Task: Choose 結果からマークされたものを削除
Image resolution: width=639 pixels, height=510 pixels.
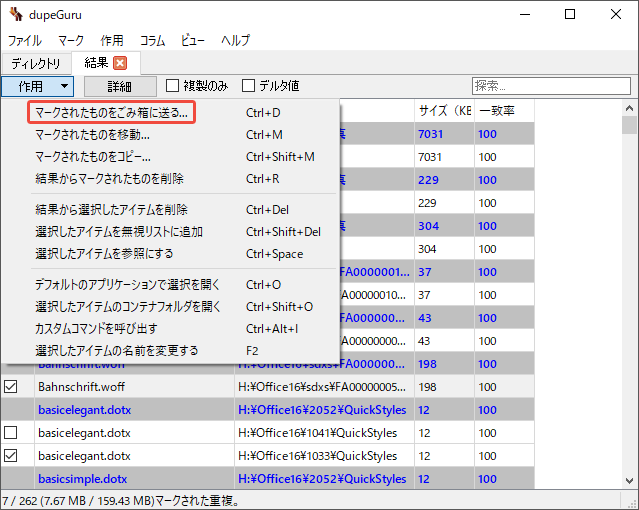Action: click(170, 179)
